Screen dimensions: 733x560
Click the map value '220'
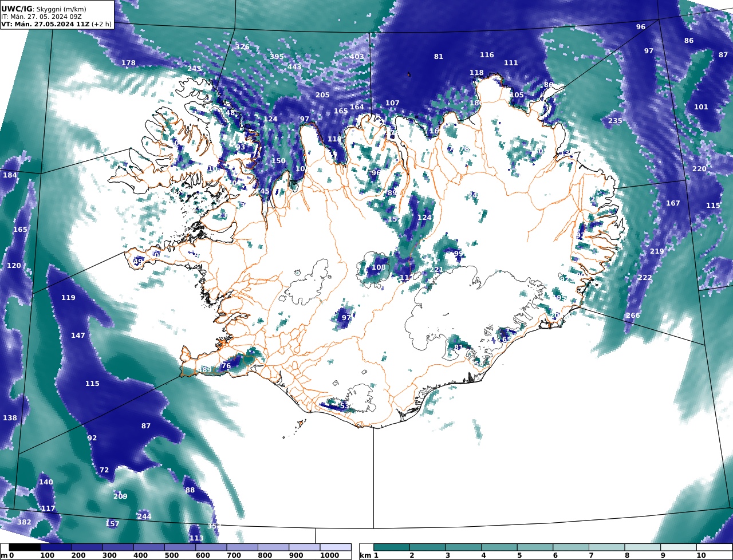[x=699, y=169]
